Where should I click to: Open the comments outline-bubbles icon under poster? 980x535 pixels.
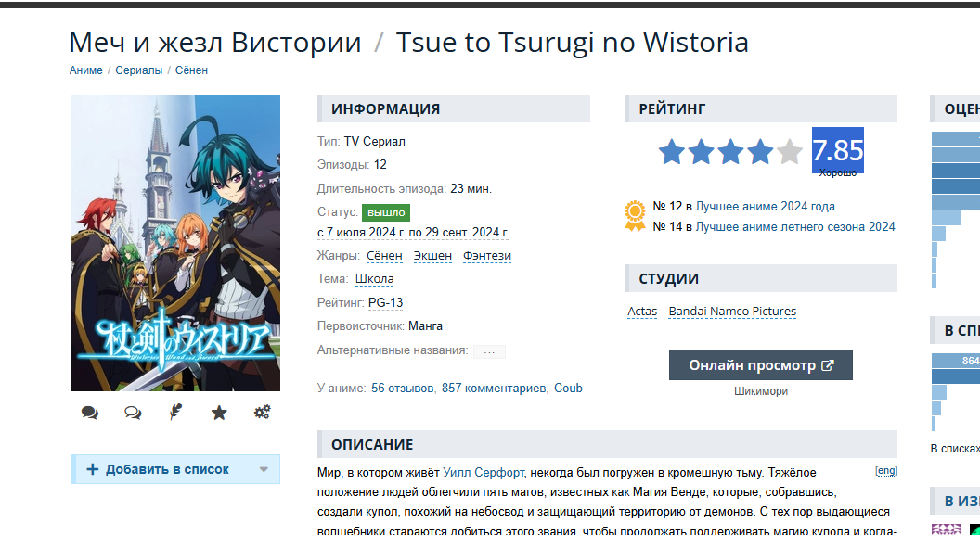point(133,413)
